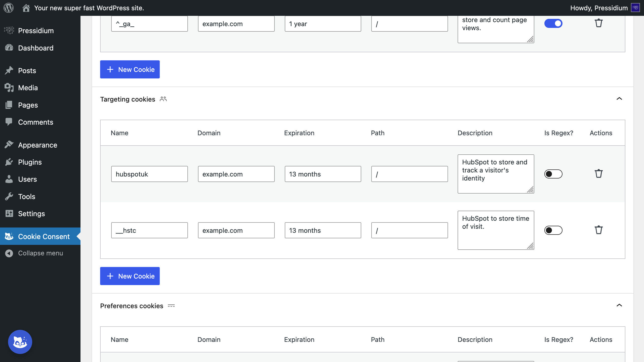
Task: Click the Plugins menu icon
Action: click(x=9, y=162)
